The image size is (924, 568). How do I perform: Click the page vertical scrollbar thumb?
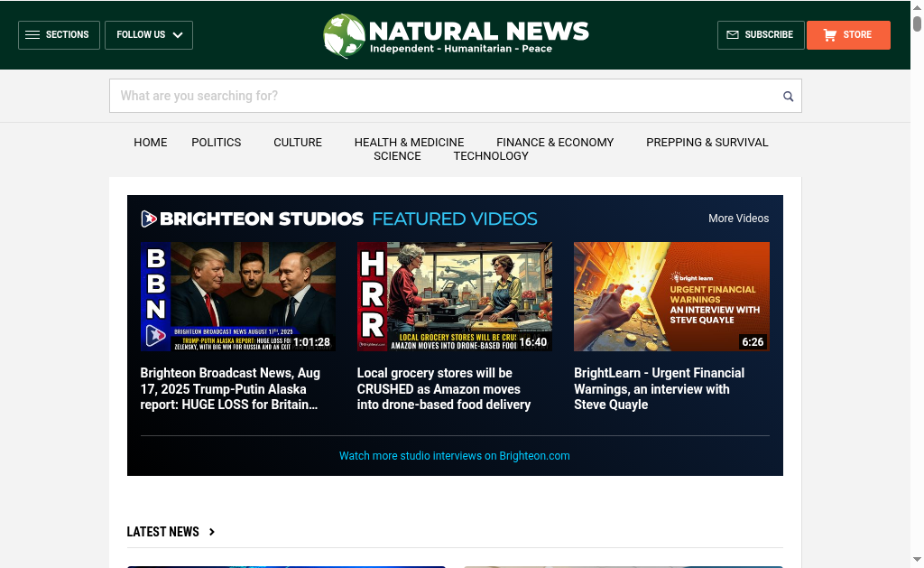pos(917,23)
